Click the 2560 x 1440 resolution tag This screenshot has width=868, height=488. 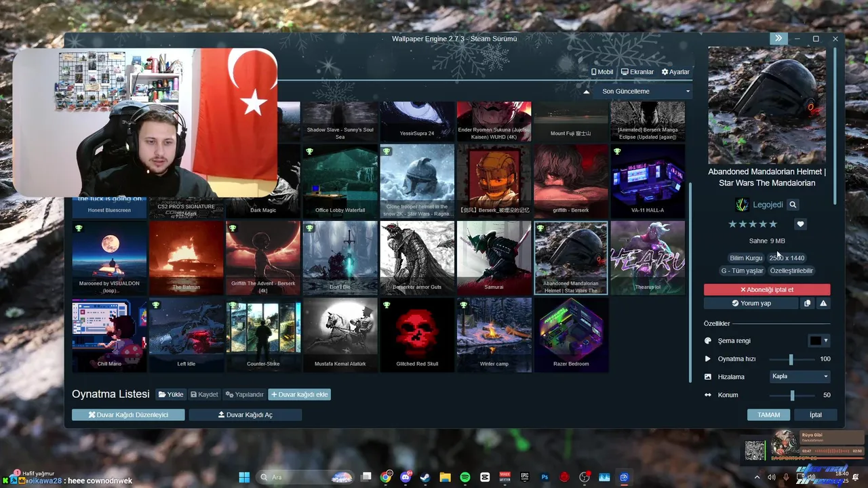[x=787, y=258]
